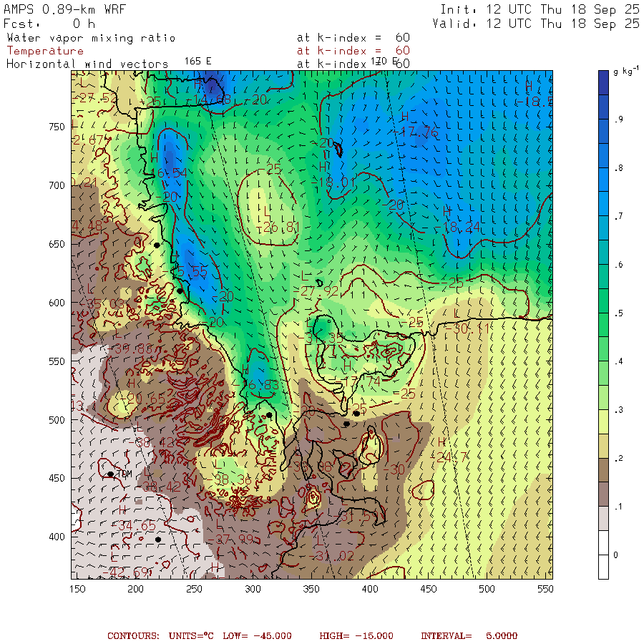The image size is (644, 644).
Task: Click the black station dot beside TDM
Action: click(x=110, y=474)
